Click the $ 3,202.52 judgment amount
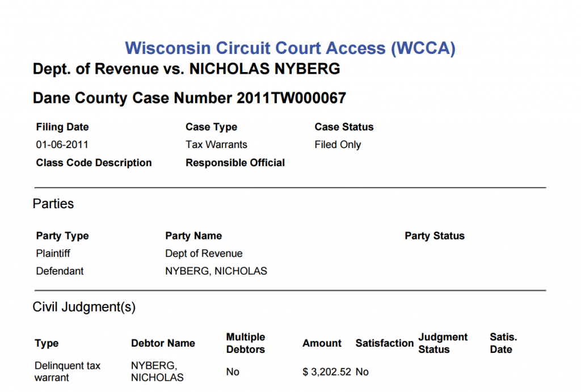The height and width of the screenshot is (392, 581). point(326,372)
